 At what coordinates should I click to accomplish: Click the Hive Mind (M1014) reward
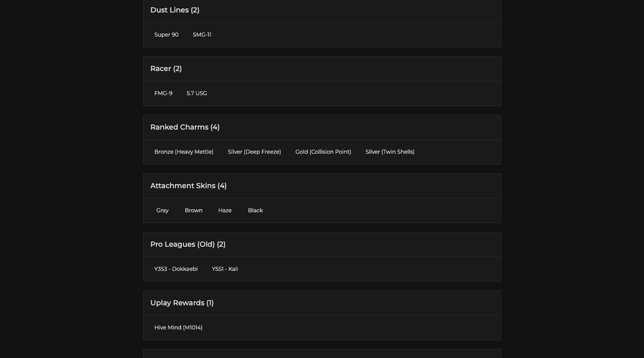[179, 327]
